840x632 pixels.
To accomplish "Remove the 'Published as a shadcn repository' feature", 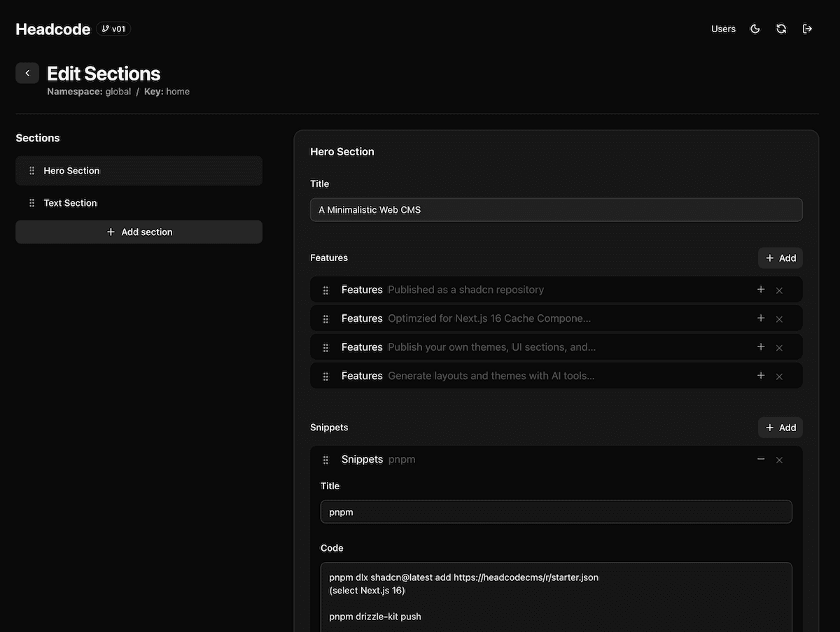I will 779,289.
